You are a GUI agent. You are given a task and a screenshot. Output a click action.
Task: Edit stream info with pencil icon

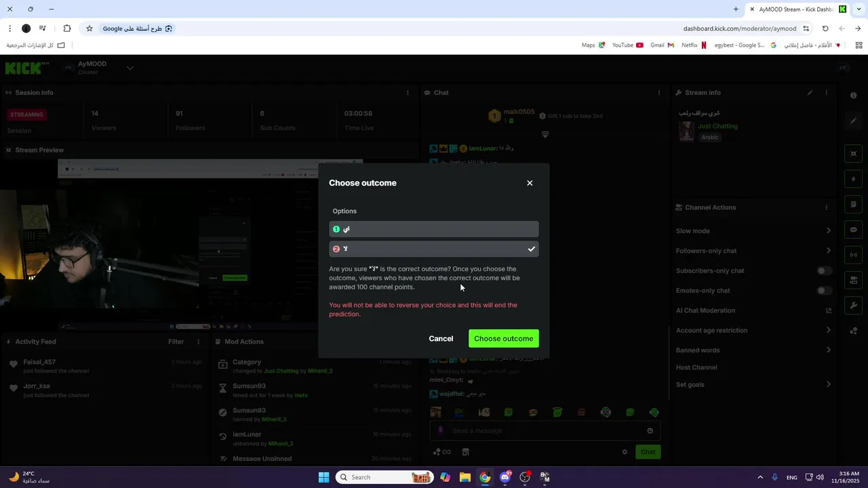(x=810, y=93)
